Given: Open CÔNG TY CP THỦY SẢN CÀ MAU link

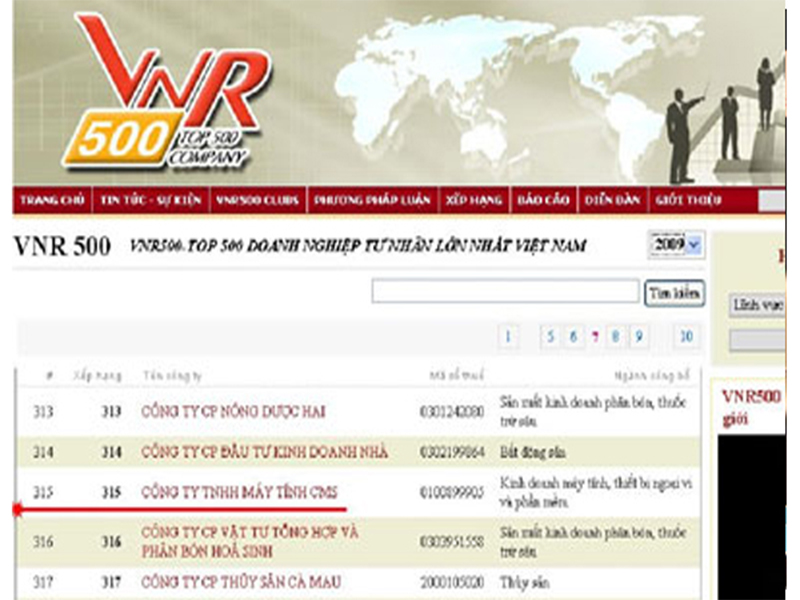Looking at the screenshot, I should click(x=241, y=582).
